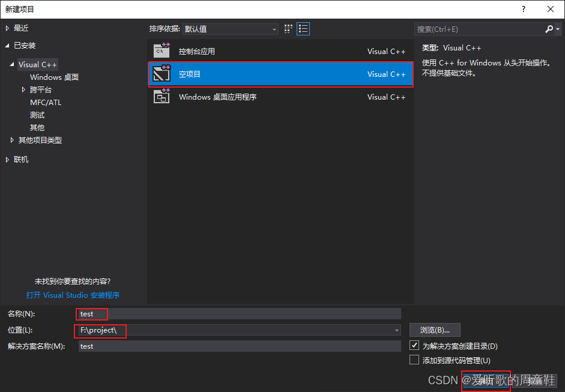
Task: Select 联机 in the left panel
Action: pos(22,159)
